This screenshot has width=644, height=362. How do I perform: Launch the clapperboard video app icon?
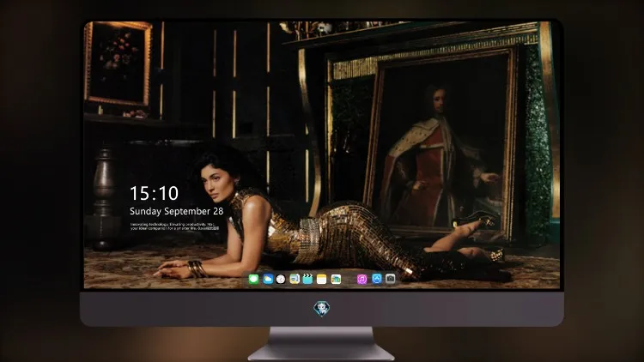307,279
